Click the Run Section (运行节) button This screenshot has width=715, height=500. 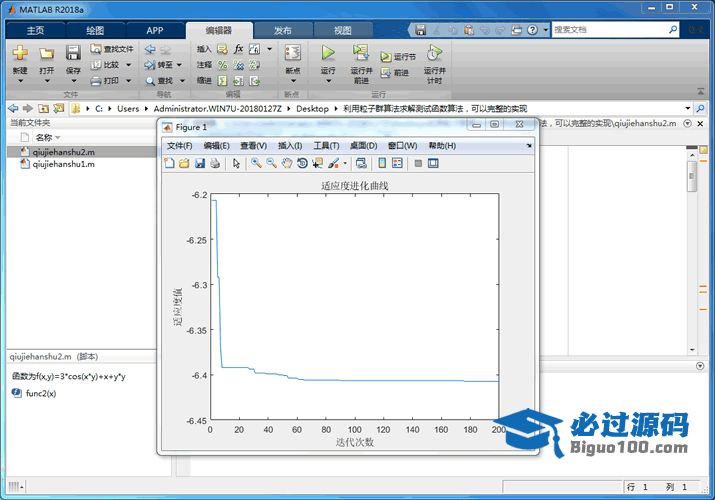tap(398, 57)
